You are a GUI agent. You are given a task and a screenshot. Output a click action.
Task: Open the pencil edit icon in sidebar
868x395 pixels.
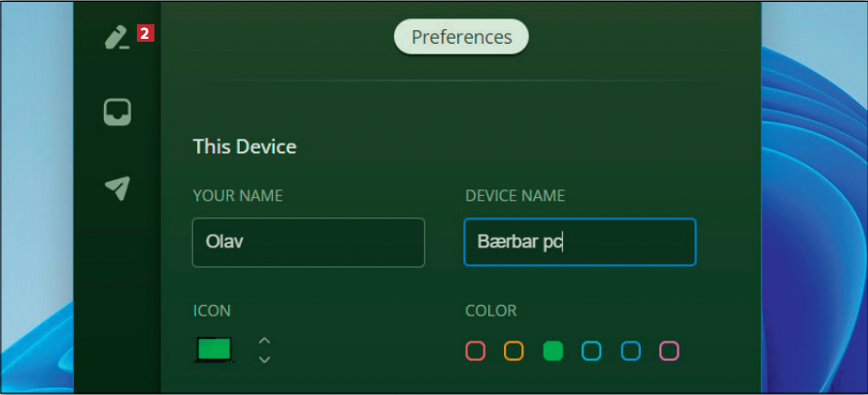[x=117, y=38]
